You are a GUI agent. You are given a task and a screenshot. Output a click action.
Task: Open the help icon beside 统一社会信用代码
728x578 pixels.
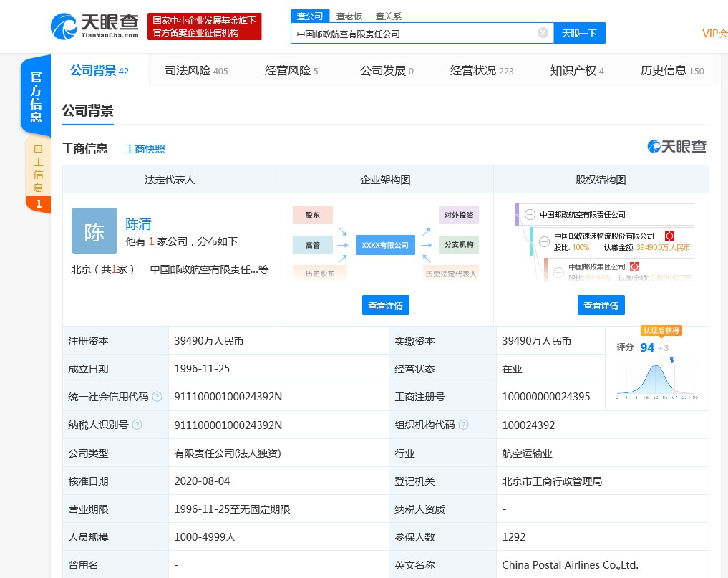(x=157, y=396)
